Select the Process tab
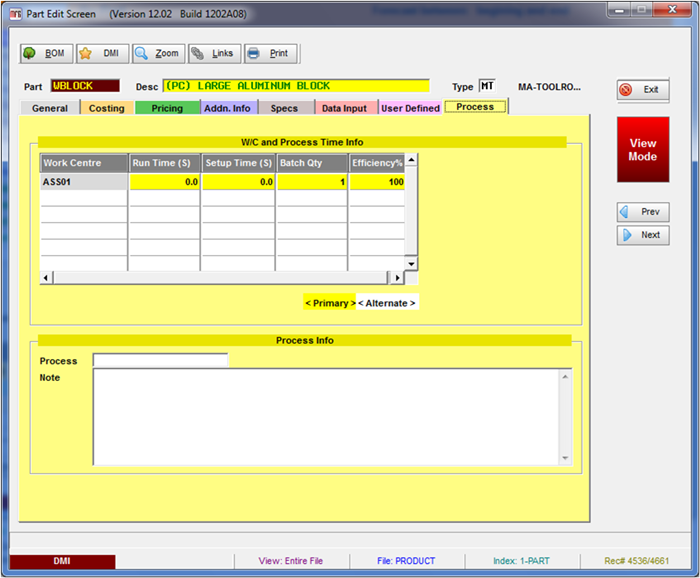 (x=475, y=107)
